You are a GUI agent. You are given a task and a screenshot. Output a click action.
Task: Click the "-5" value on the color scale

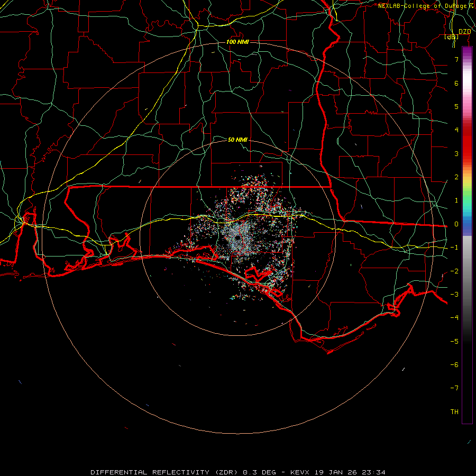point(454,342)
